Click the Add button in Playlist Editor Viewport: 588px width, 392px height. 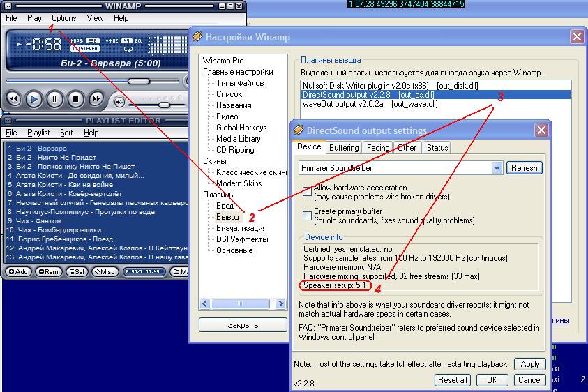pyautogui.click(x=18, y=271)
